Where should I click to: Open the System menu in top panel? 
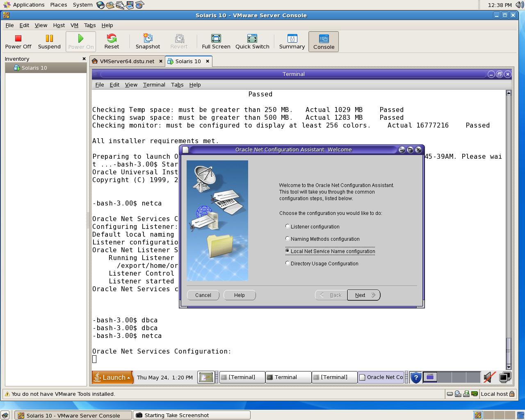click(82, 5)
